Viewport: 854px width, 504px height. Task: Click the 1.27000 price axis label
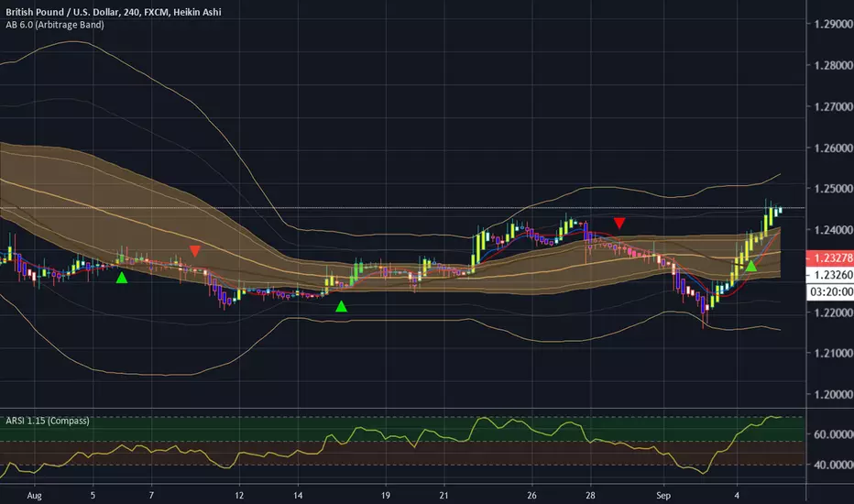[x=833, y=107]
